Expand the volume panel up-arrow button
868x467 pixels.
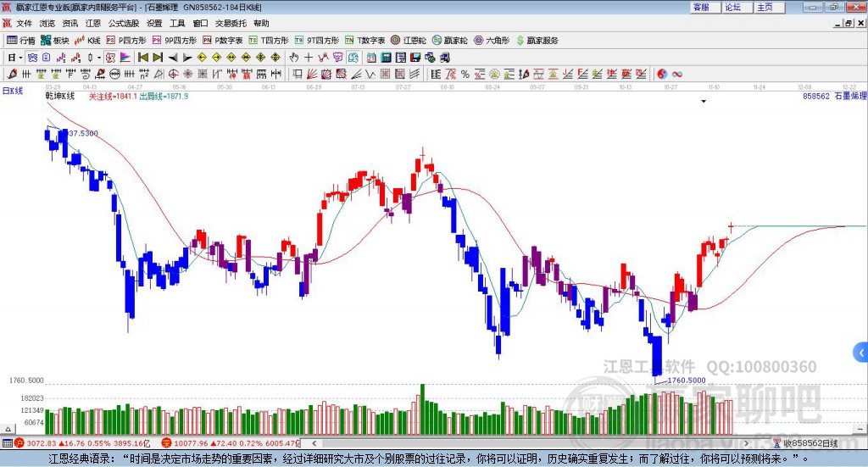click(x=8, y=429)
